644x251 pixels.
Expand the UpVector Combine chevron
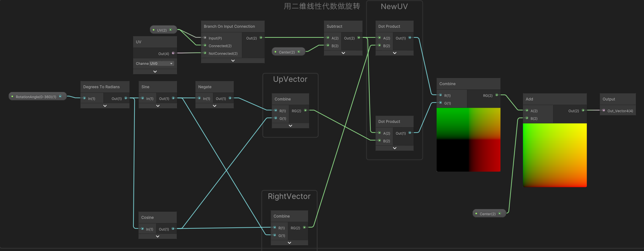pos(291,126)
